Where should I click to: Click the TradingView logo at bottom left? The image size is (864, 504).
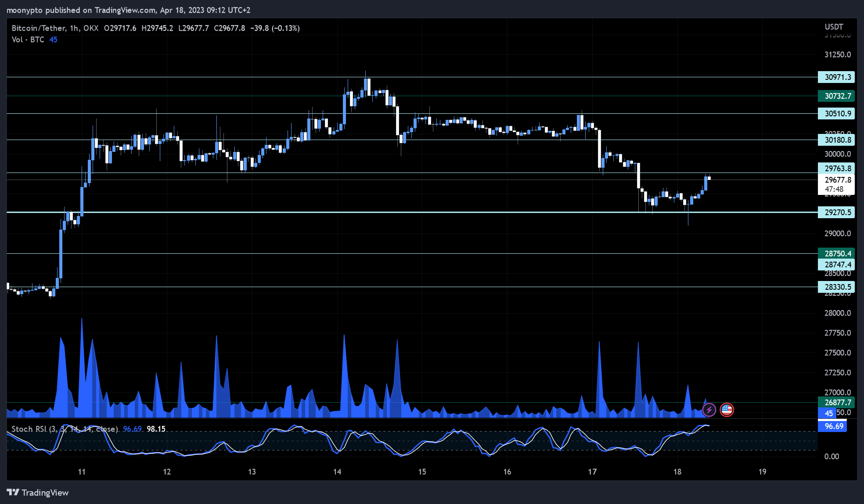38,493
